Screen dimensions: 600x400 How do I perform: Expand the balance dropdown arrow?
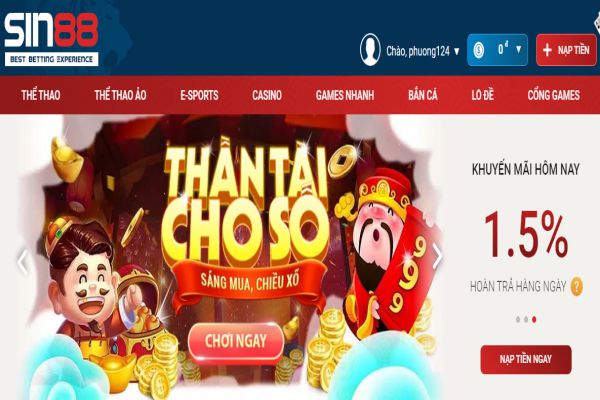click(x=518, y=49)
